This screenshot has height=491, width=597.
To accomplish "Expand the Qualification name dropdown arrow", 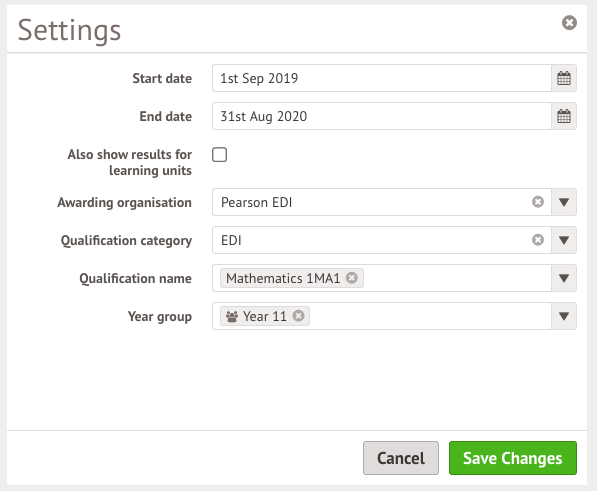I will click(564, 278).
